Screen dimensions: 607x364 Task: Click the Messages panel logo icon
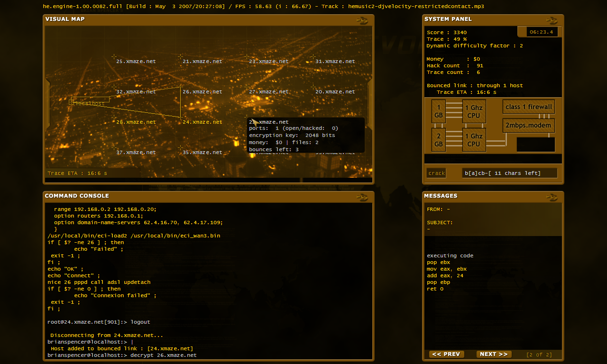(552, 198)
